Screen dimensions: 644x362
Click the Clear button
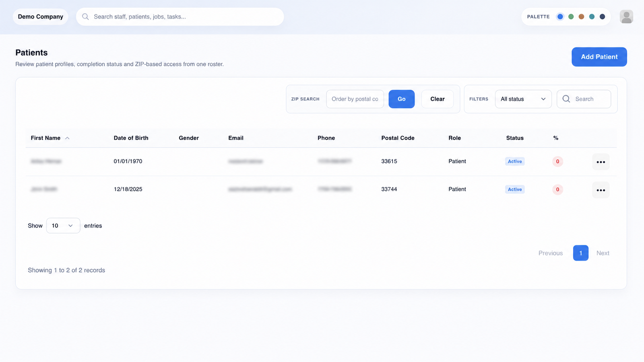click(x=438, y=99)
